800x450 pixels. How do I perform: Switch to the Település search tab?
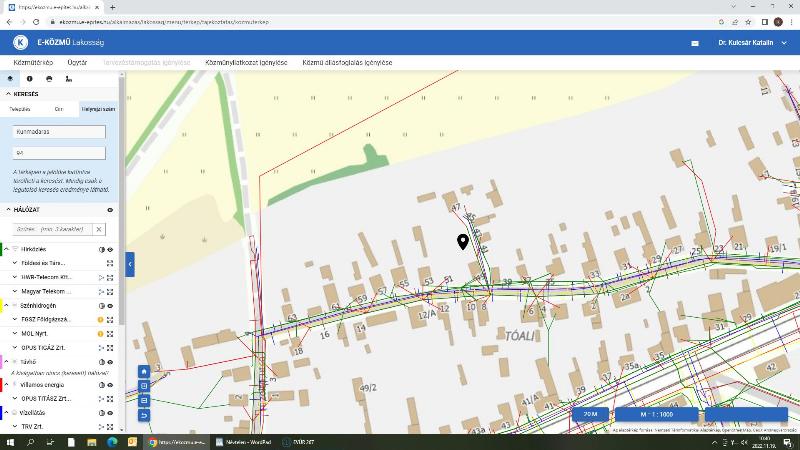[20, 109]
